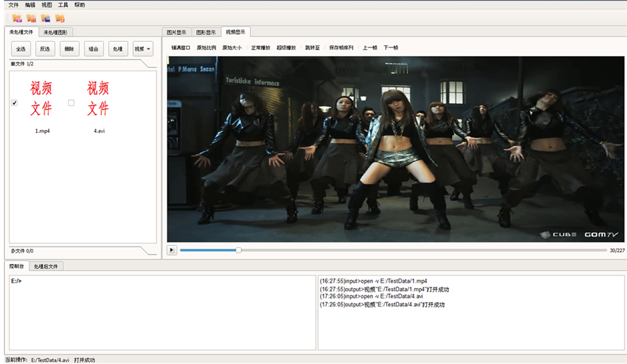Uncheck the checkbox beside 1.mp4
This screenshot has width=627, height=364.
[x=15, y=103]
